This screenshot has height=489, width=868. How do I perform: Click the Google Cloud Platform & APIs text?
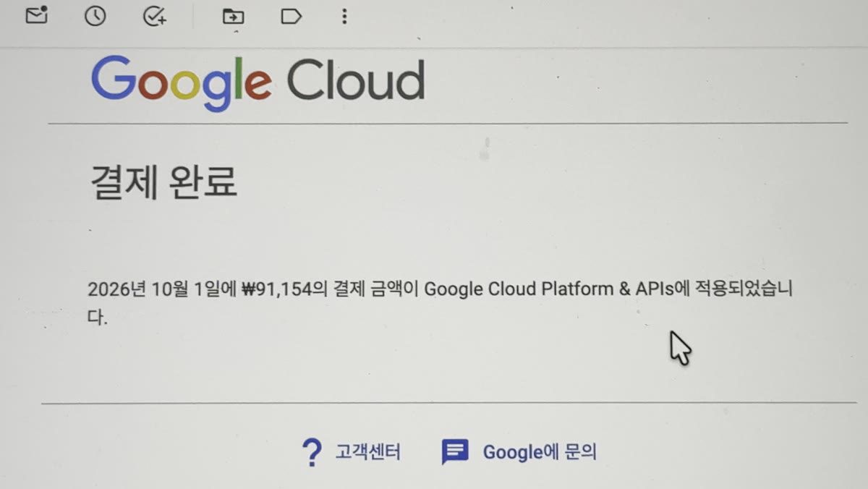pos(548,289)
